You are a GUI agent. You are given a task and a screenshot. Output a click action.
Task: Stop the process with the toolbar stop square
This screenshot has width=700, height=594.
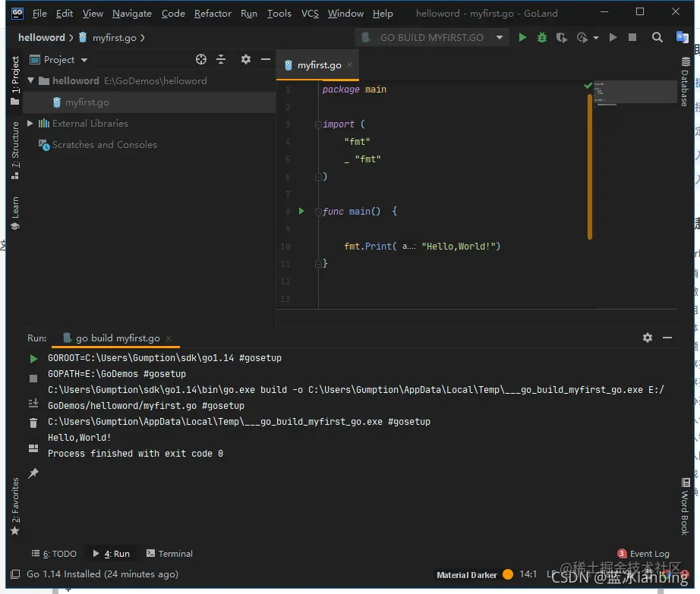point(632,37)
